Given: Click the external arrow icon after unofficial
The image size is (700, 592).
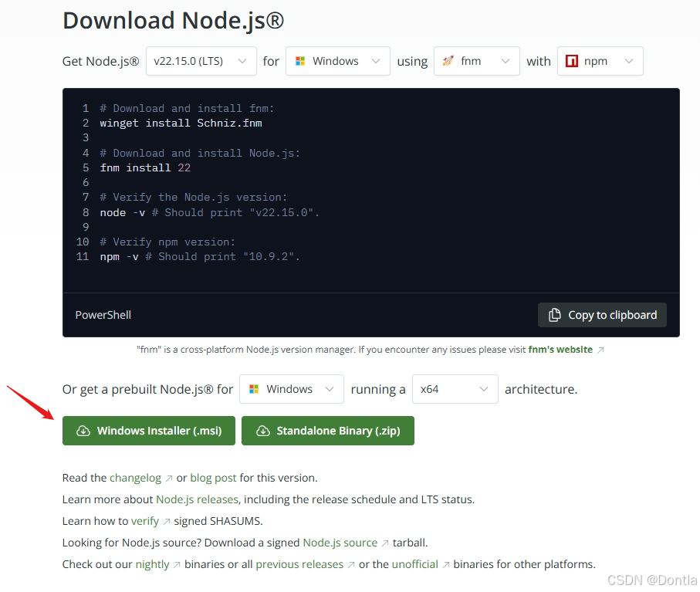Looking at the screenshot, I should tap(446, 565).
